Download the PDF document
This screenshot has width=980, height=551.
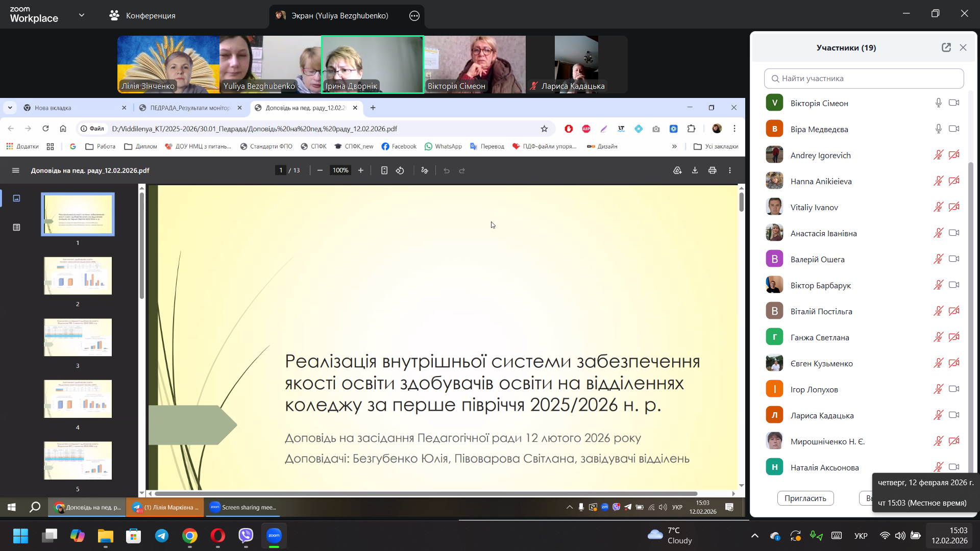(x=695, y=170)
